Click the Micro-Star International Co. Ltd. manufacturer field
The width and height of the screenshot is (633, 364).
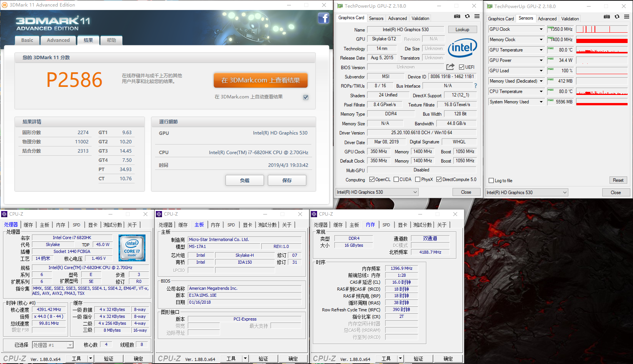244,239
